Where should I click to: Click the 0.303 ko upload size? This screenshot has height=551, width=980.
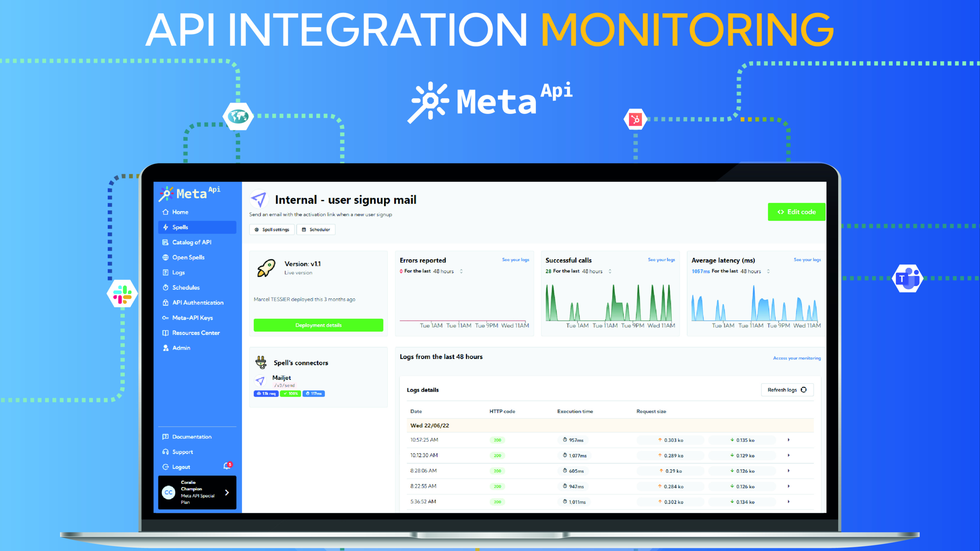670,440
